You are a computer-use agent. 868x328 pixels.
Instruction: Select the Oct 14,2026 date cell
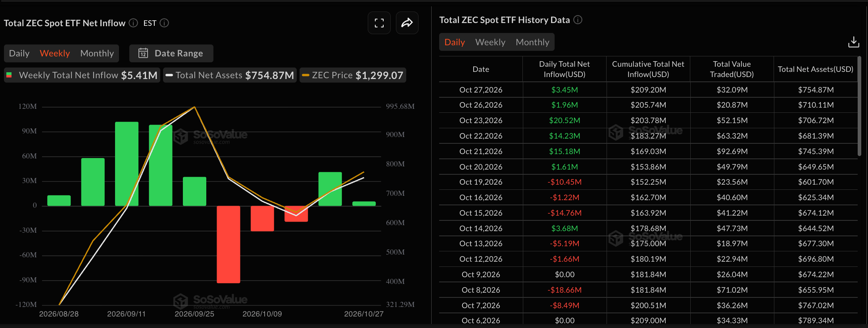[x=481, y=228]
